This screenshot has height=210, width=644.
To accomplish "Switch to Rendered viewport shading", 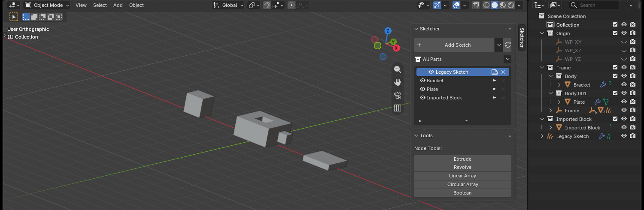I will (511, 5).
